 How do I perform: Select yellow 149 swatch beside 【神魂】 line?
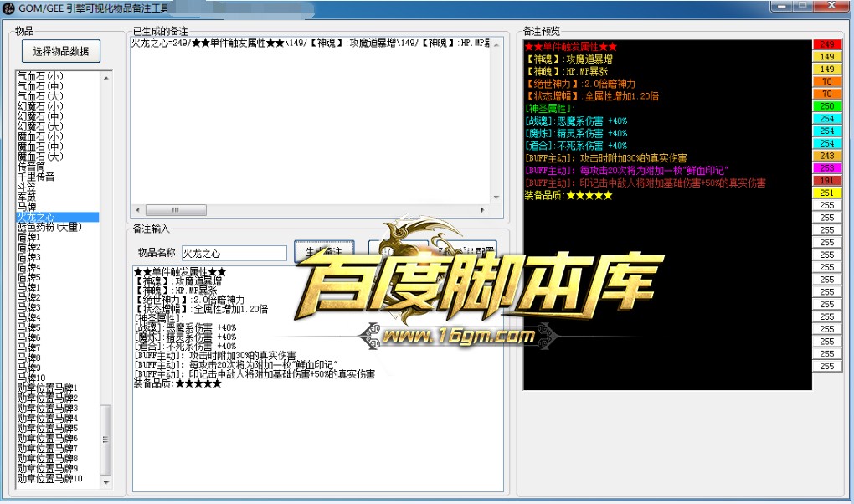827,57
